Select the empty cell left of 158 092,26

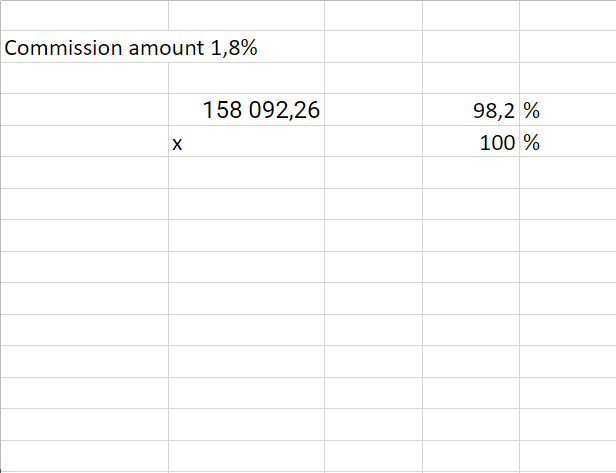(x=84, y=110)
